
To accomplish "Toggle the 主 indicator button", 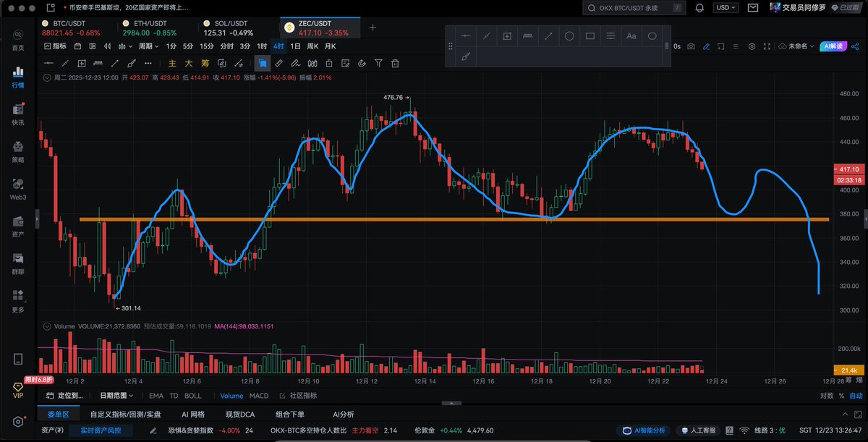I will pos(172,64).
